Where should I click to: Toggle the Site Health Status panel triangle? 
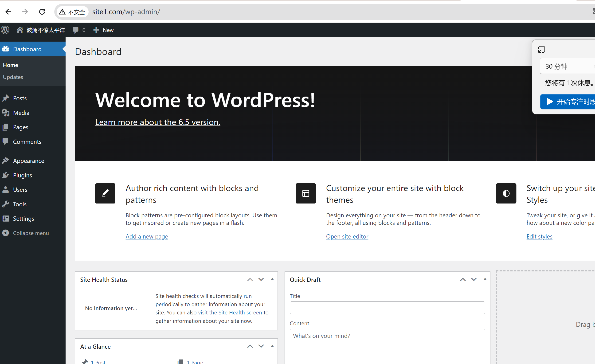pyautogui.click(x=272, y=279)
